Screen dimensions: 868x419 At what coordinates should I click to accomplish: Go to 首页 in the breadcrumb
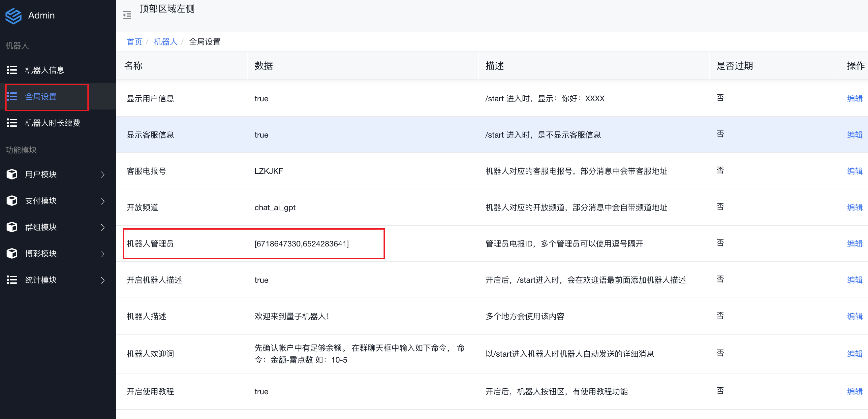135,42
